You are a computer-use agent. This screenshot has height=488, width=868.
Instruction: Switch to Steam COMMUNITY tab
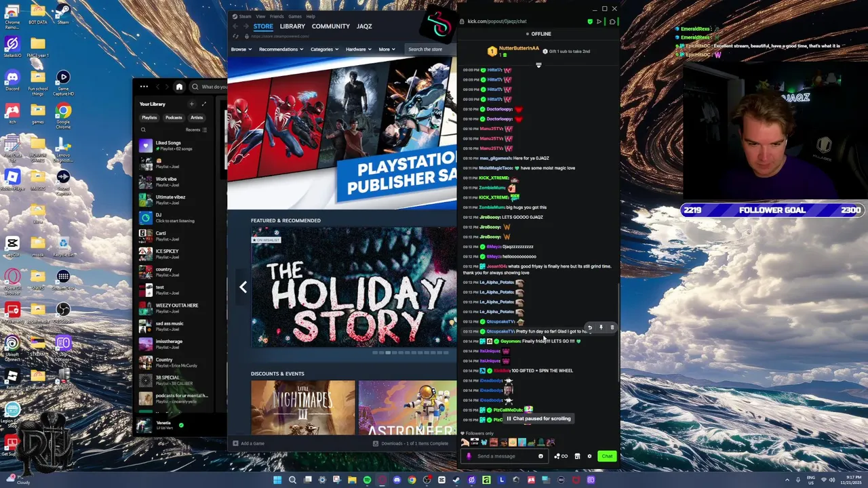pos(331,26)
